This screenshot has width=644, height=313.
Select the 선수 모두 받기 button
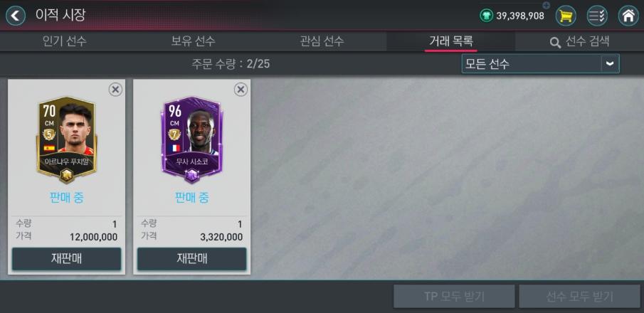(x=579, y=296)
